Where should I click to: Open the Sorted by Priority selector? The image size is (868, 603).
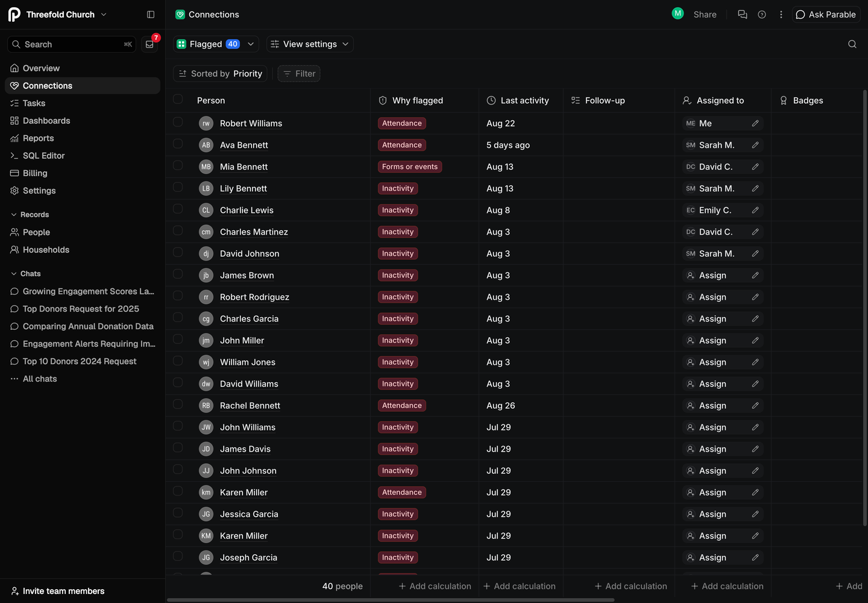[221, 74]
